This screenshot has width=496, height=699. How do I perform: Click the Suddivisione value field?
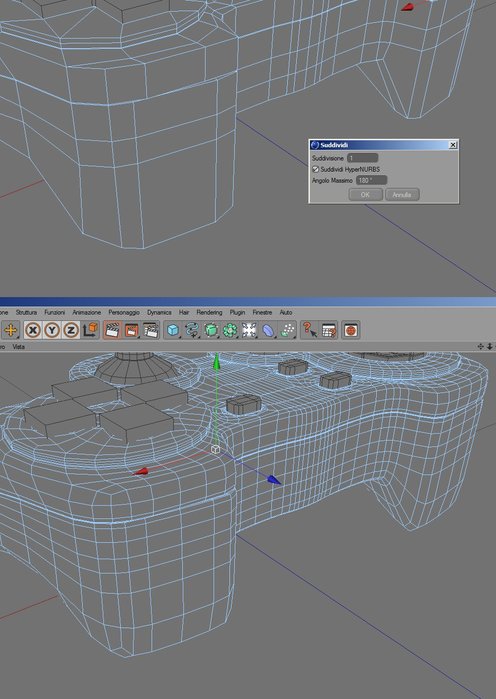[362, 158]
